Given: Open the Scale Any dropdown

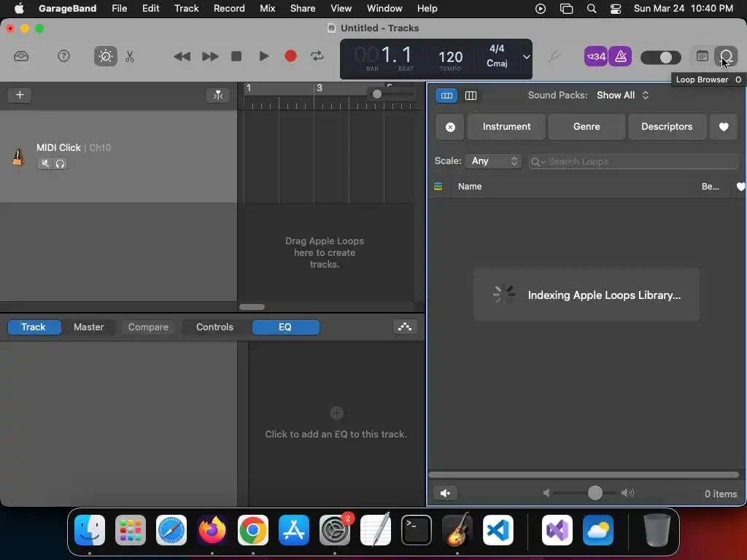Looking at the screenshot, I should point(494,161).
